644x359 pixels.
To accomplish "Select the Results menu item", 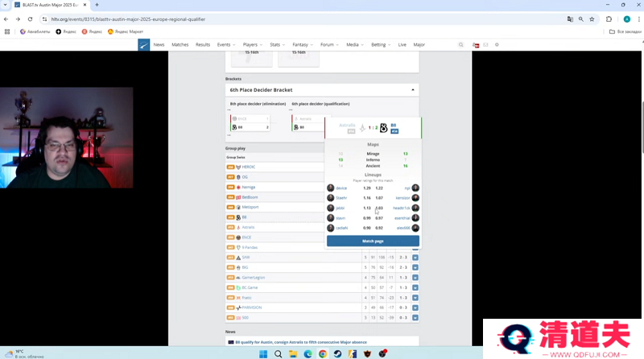I will tap(203, 45).
